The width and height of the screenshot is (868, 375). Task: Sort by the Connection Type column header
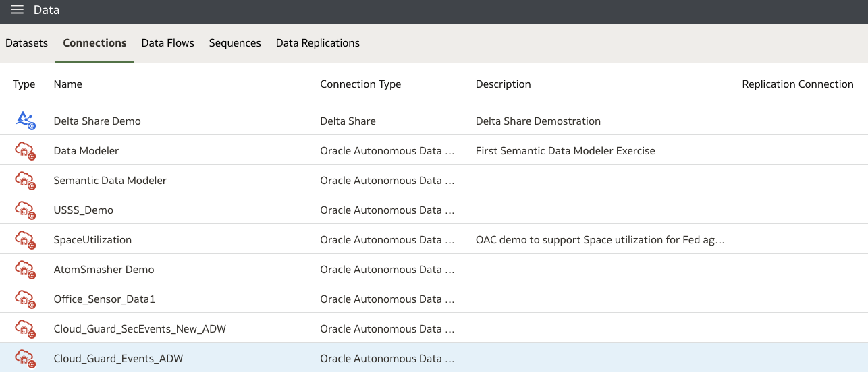pos(360,84)
